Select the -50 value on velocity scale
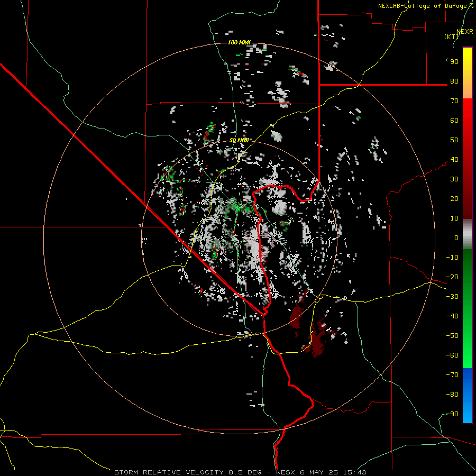Screen dimensions: 476x476 click(452, 336)
